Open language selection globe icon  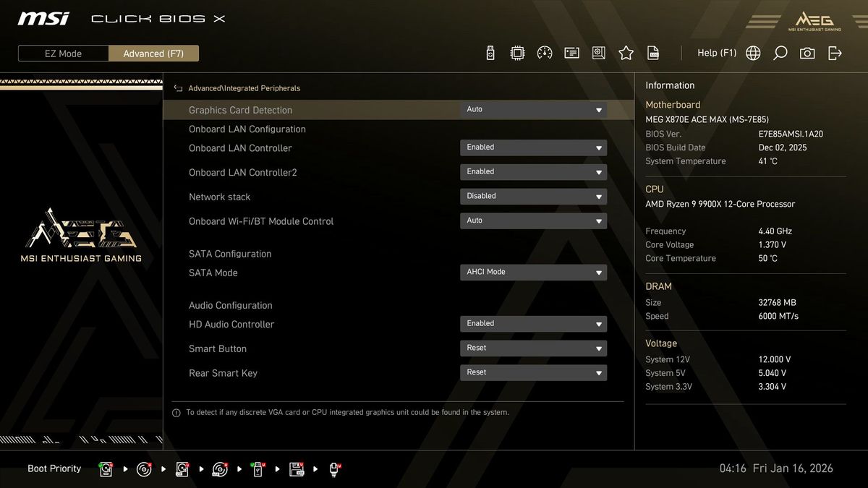pyautogui.click(x=753, y=53)
